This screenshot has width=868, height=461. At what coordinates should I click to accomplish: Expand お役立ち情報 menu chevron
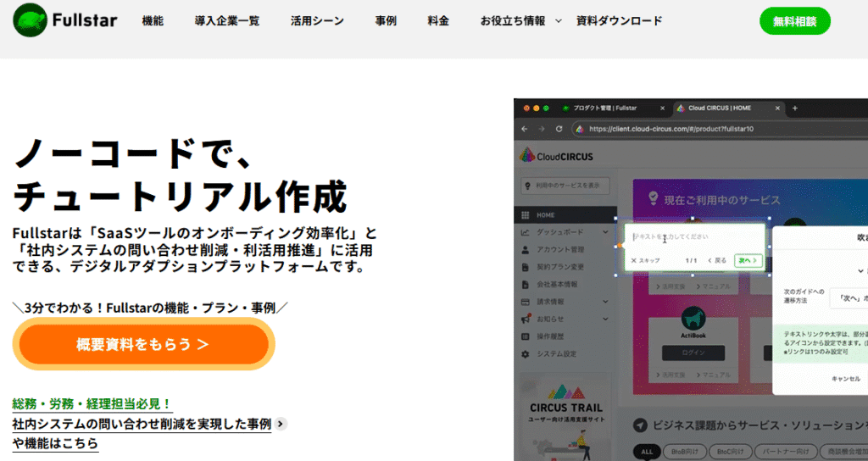tap(559, 21)
